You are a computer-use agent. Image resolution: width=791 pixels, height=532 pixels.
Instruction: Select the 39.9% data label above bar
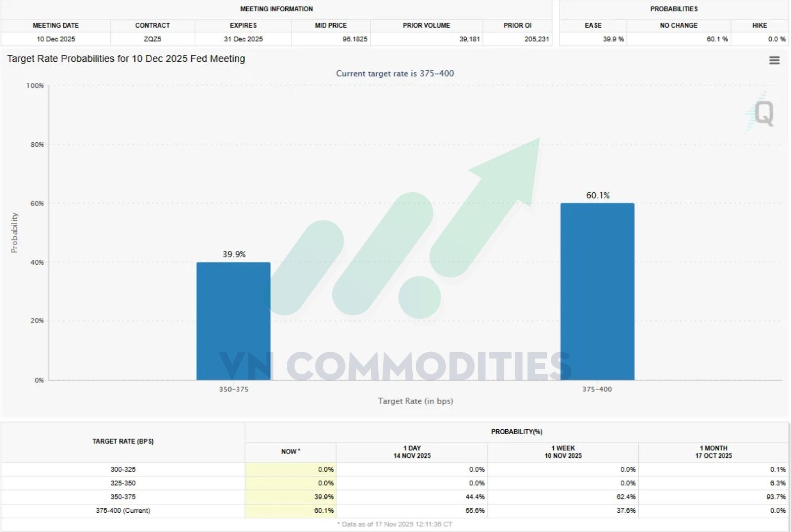[x=234, y=254]
